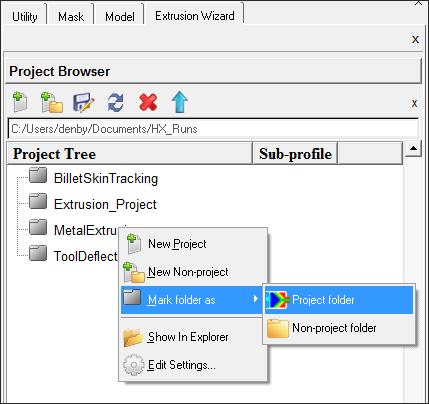Click the Save/Edit floppy disk toolbar icon
Image resolution: width=429 pixels, height=404 pixels.
click(x=83, y=103)
